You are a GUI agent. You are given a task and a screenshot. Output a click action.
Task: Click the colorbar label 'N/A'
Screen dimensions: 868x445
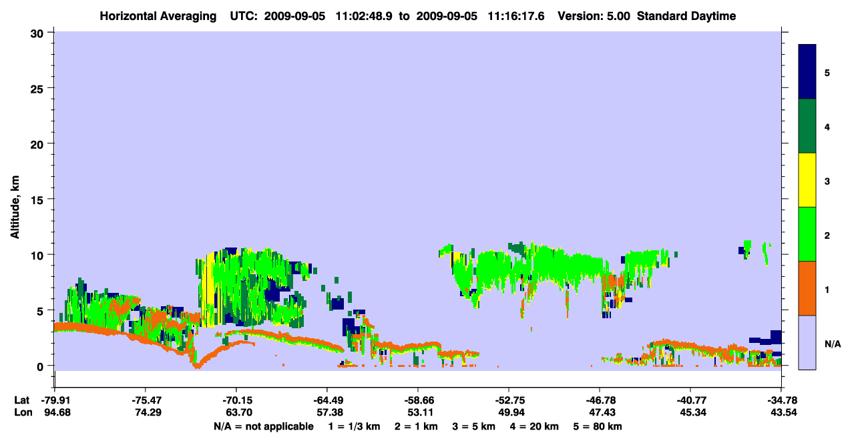pos(832,344)
